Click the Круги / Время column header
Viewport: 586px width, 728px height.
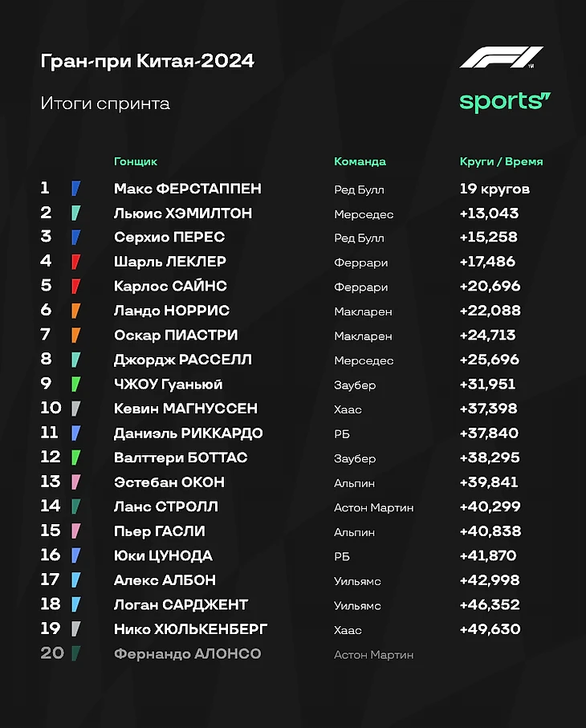click(x=501, y=161)
